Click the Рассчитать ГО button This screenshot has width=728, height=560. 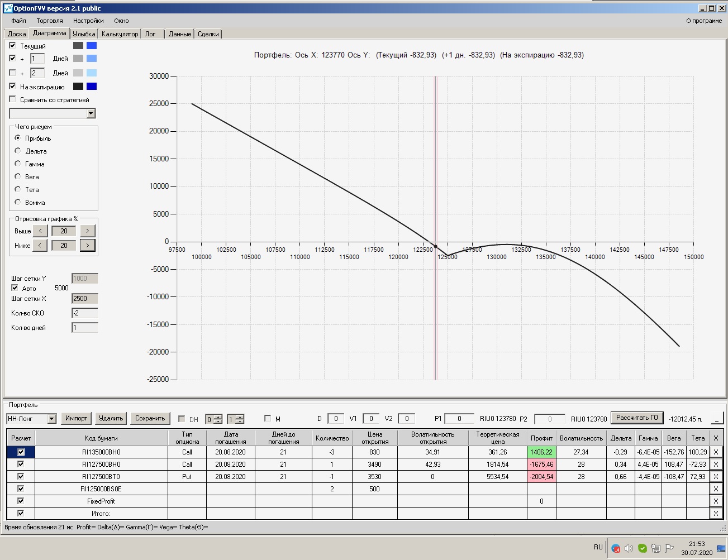pos(637,418)
